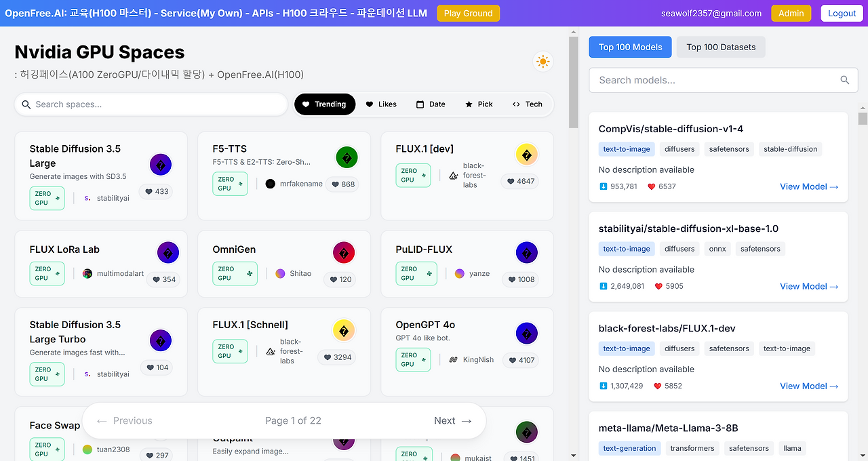Click the 3294 likes badge on FLUX.1 [Schnell]

(337, 357)
